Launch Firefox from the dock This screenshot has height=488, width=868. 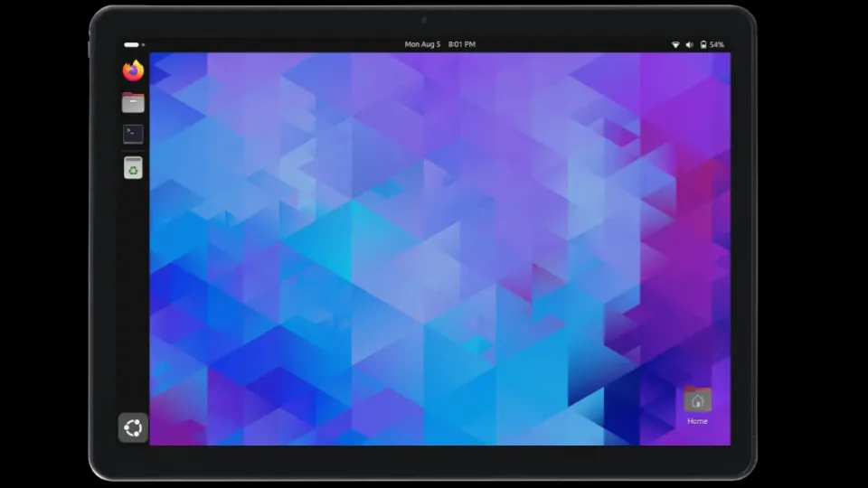pyautogui.click(x=133, y=70)
